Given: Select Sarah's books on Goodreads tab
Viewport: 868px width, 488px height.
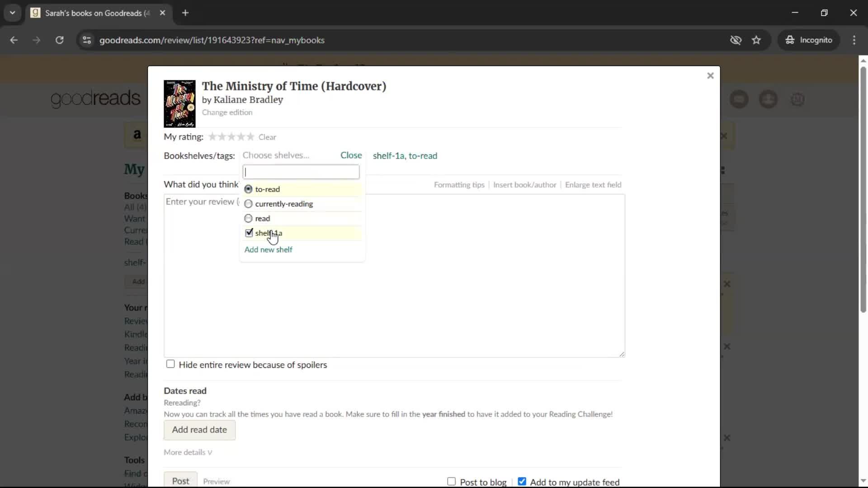Looking at the screenshot, I should (98, 13).
